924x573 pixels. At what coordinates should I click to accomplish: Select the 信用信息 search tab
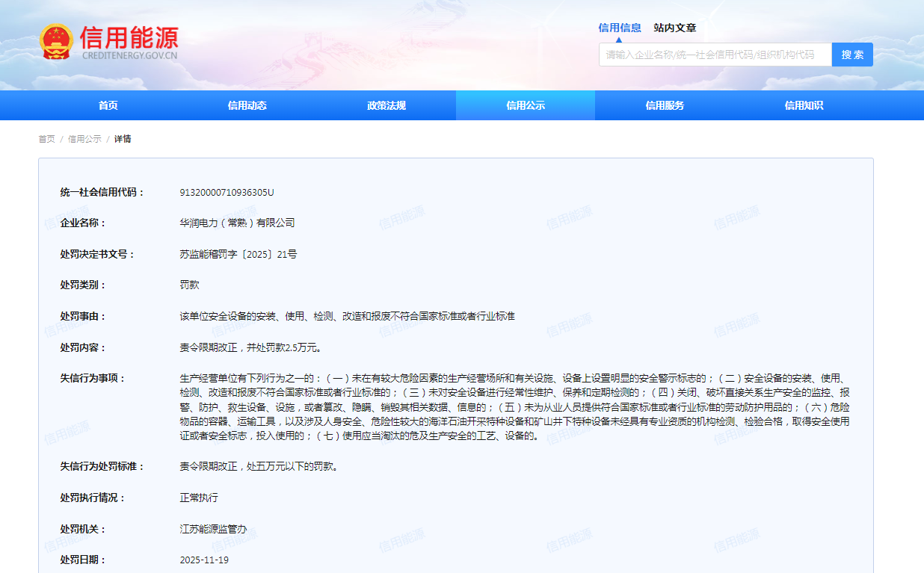[619, 28]
